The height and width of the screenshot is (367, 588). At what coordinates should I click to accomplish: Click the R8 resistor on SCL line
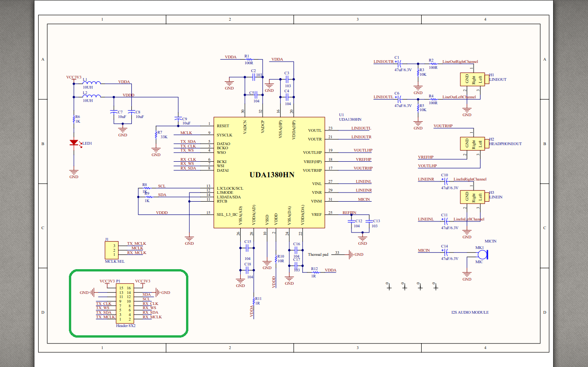point(146,188)
